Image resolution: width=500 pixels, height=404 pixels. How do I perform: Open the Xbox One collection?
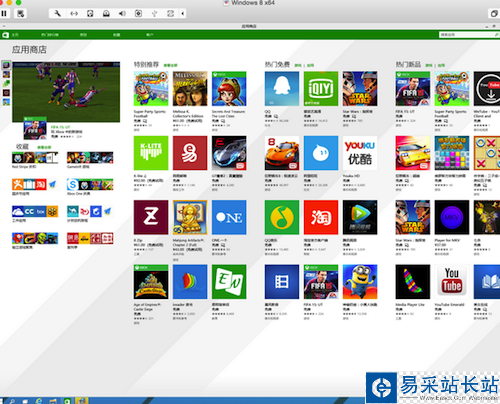[x=90, y=184]
